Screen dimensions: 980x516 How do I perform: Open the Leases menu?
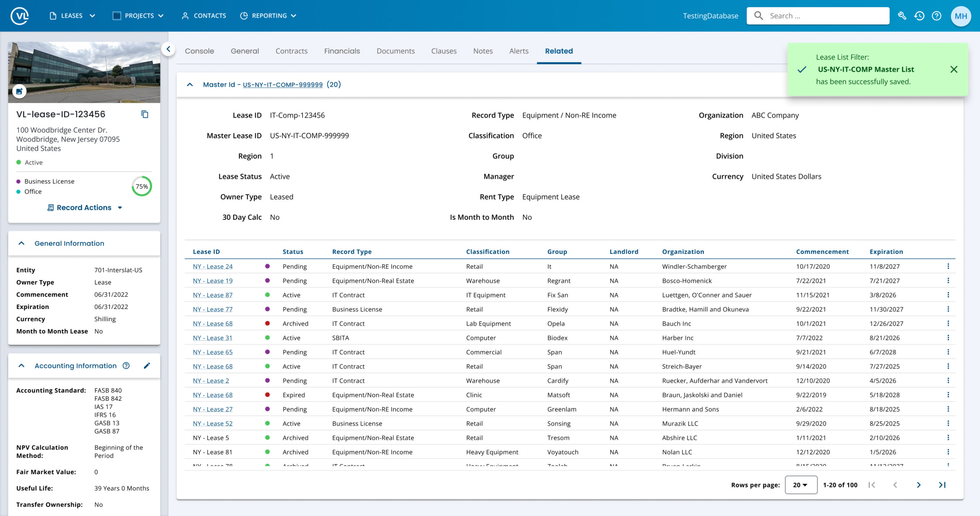pyautogui.click(x=72, y=16)
